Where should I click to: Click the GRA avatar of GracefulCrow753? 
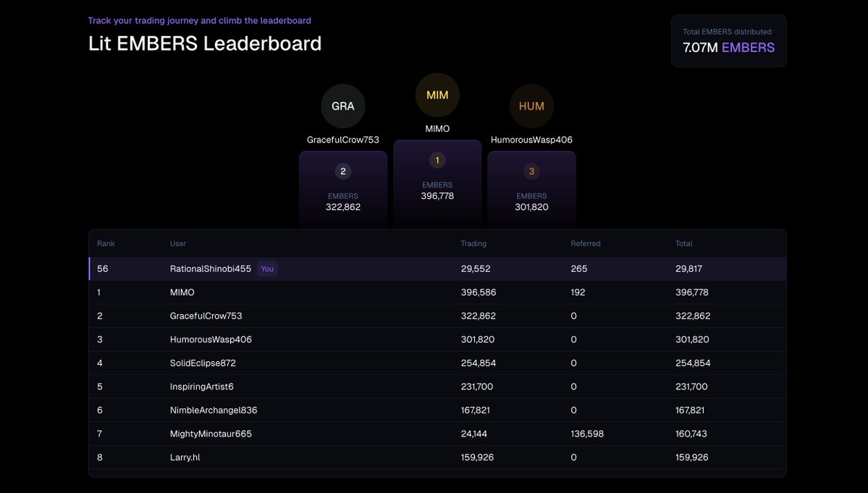(342, 106)
